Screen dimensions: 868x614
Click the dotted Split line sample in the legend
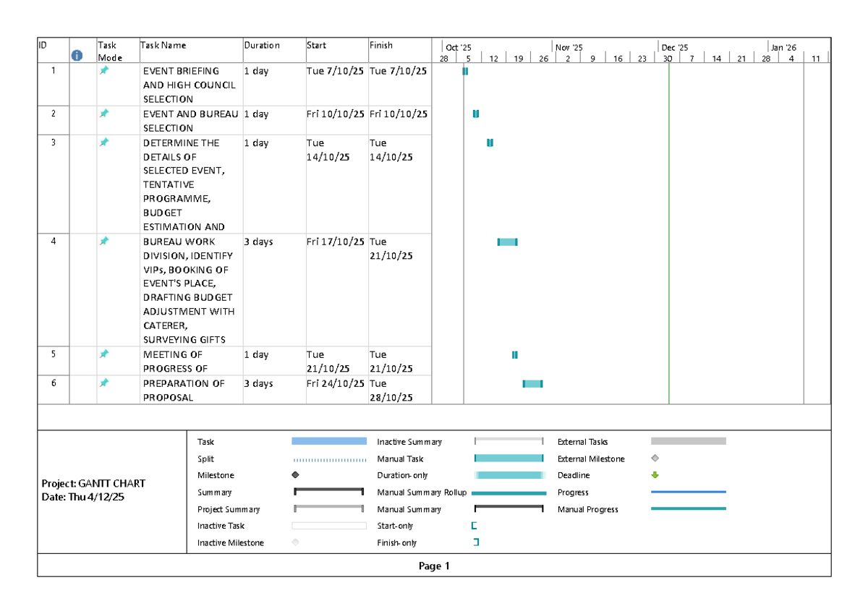(328, 458)
